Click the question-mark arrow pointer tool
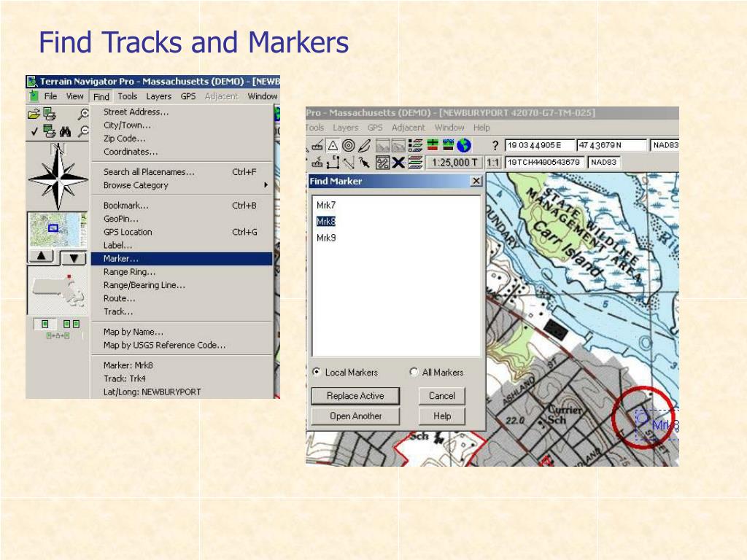 tap(365, 163)
